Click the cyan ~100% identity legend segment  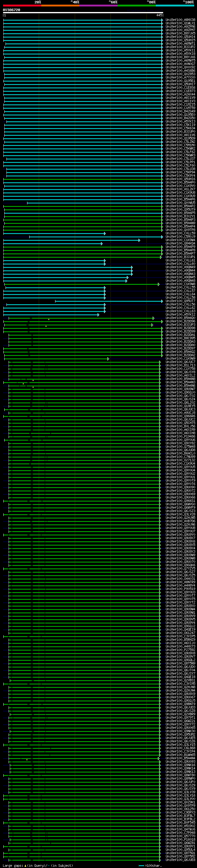[175, 6]
